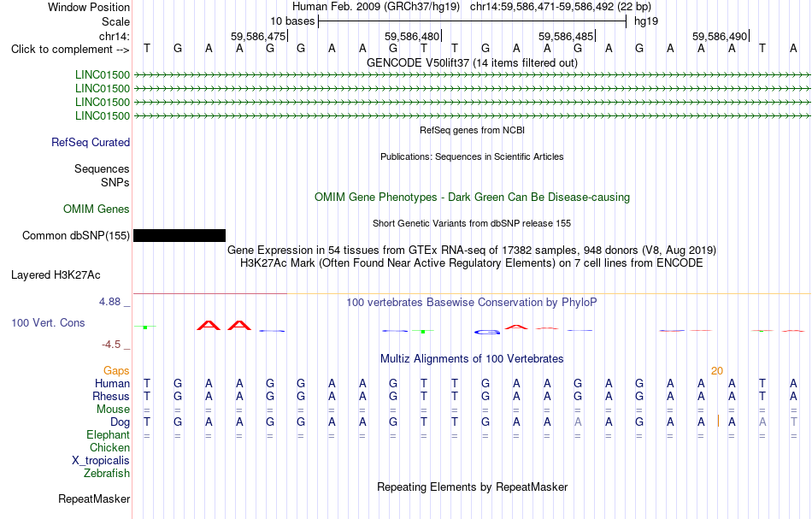
Task: Click the Sequences track label
Action: tap(102, 168)
